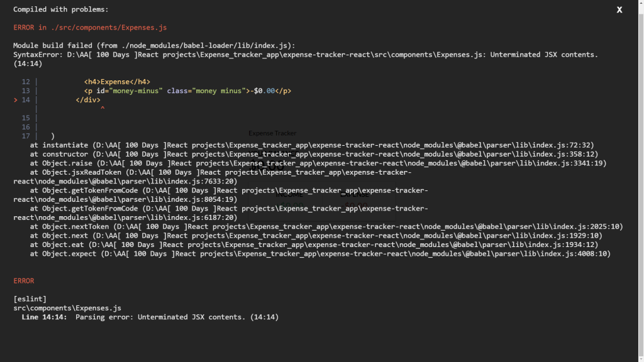Click the "at Object.expect" stack trace line
This screenshot has height=362, width=644.
click(x=320, y=254)
